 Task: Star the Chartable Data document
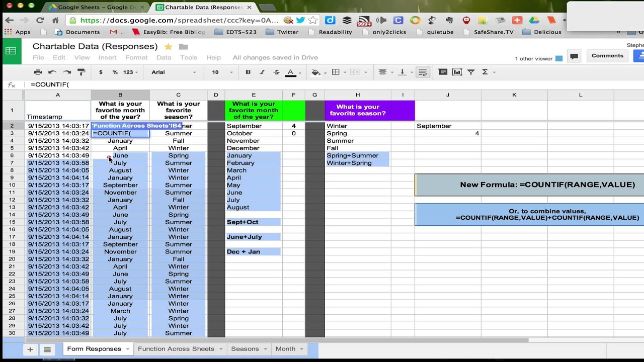click(168, 46)
